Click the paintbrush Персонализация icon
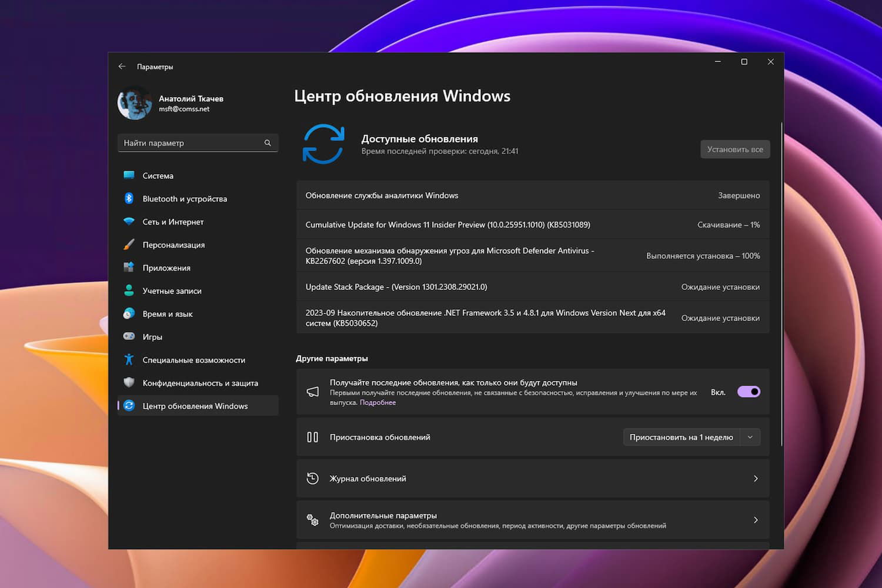This screenshot has height=588, width=882. [129, 245]
